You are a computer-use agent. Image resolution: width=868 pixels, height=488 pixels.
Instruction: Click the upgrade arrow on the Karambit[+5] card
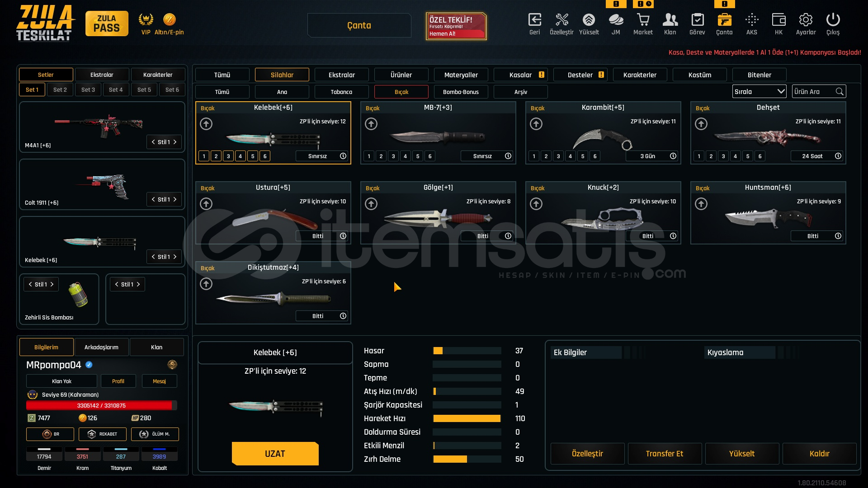click(536, 124)
